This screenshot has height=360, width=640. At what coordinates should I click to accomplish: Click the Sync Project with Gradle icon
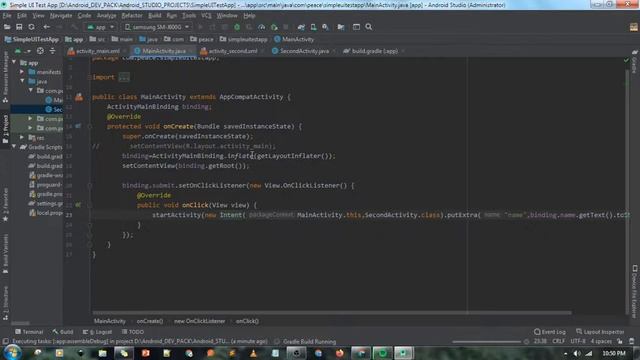pos(301,27)
